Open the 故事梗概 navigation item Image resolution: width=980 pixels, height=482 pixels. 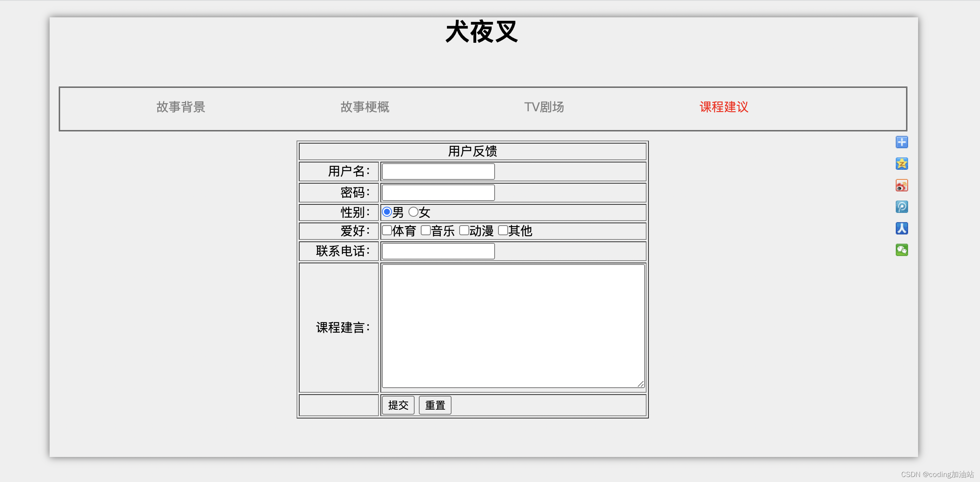(x=365, y=107)
